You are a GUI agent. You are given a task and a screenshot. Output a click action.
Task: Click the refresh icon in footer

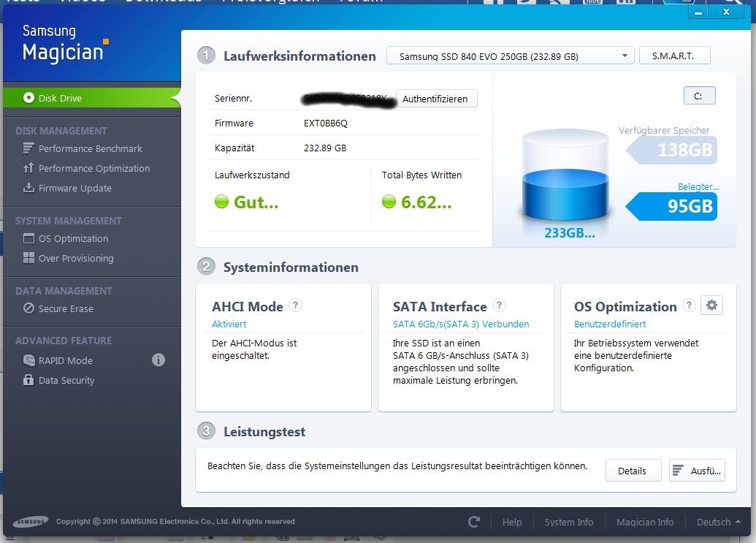point(474,522)
